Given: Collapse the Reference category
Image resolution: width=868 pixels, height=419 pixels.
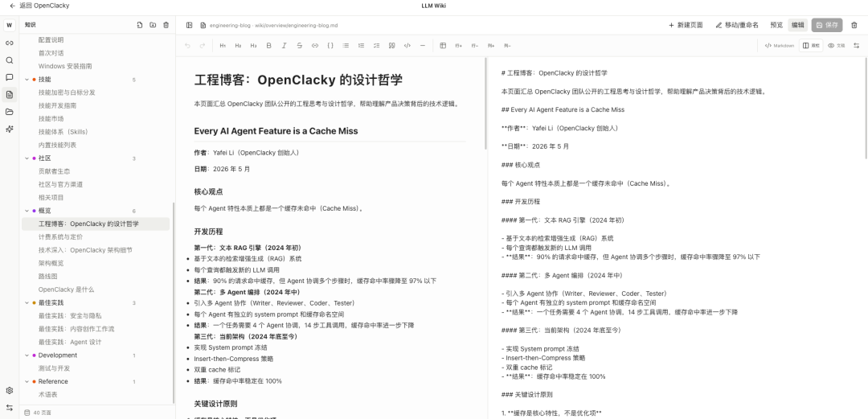Looking at the screenshot, I should 27,381.
